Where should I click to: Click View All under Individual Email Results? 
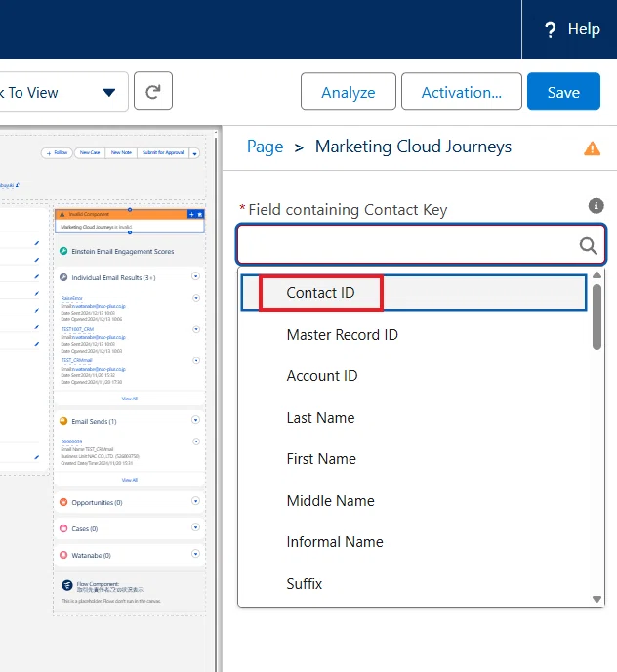[x=130, y=399]
